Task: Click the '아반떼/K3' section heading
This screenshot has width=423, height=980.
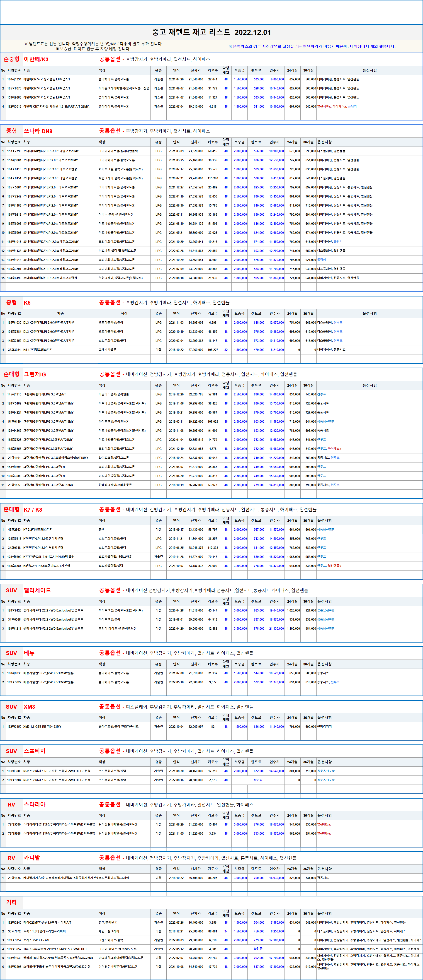Action: 36,59
